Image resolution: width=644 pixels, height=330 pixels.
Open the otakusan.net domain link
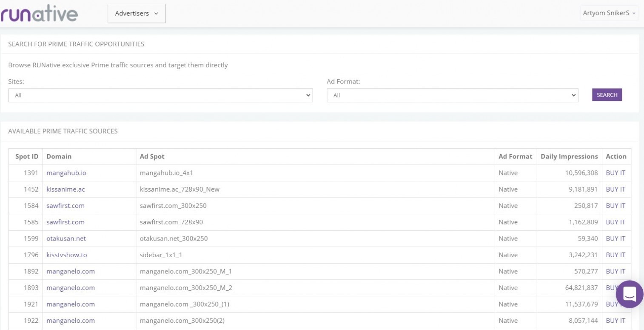[66, 238]
